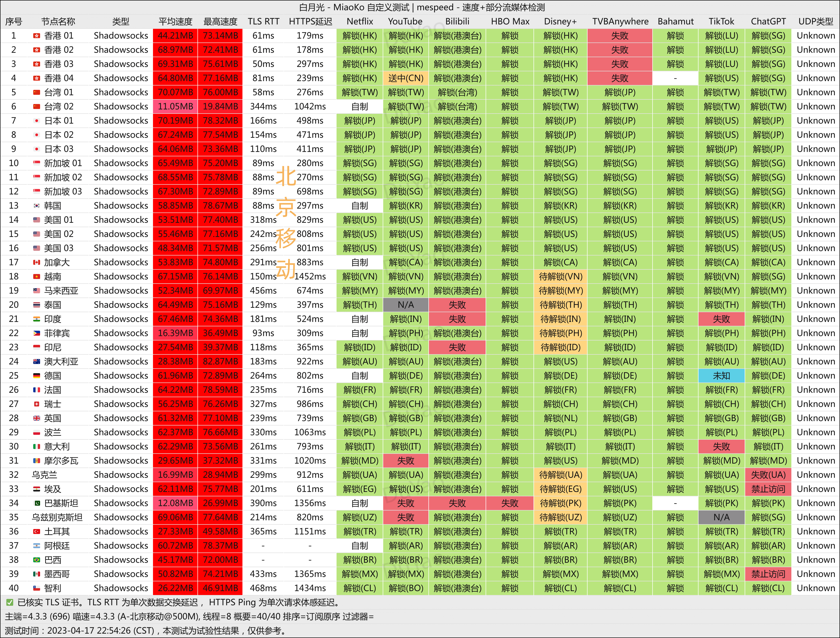Image resolution: width=840 pixels, height=638 pixels.
Task: Click the Italy flag beside 意大利
Action: tap(36, 447)
